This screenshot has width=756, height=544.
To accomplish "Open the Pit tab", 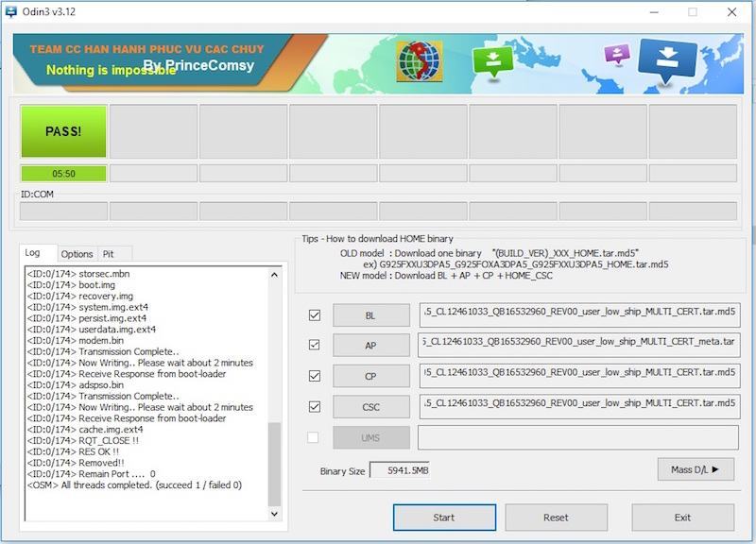I will click(x=109, y=254).
